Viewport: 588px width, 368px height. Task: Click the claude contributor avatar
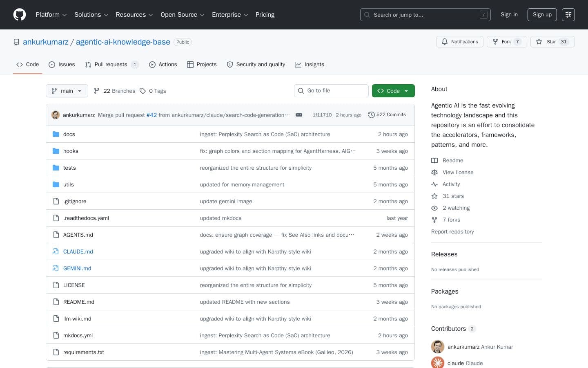[x=438, y=363]
